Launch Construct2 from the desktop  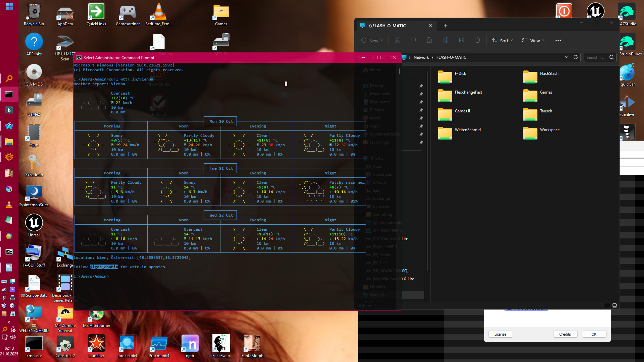tap(65, 347)
